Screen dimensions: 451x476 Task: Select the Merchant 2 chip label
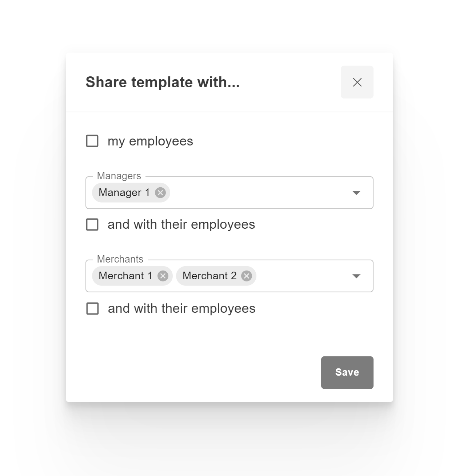pyautogui.click(x=209, y=276)
